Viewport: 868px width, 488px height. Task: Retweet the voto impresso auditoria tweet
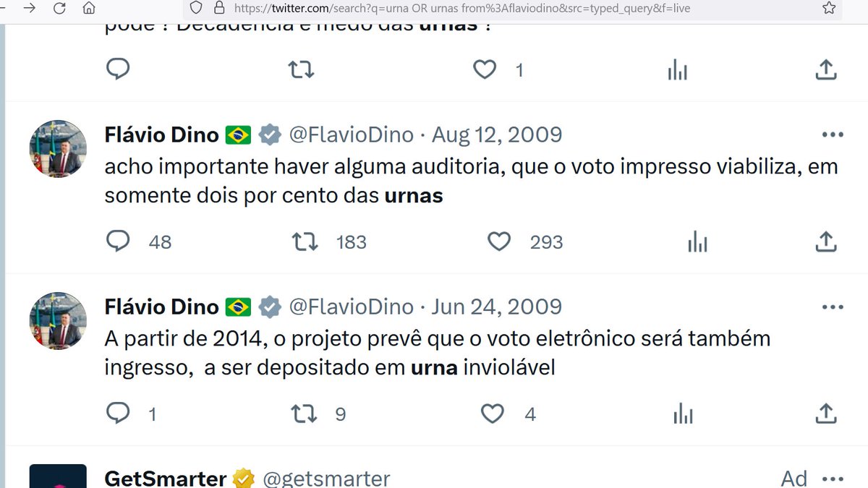pos(305,241)
